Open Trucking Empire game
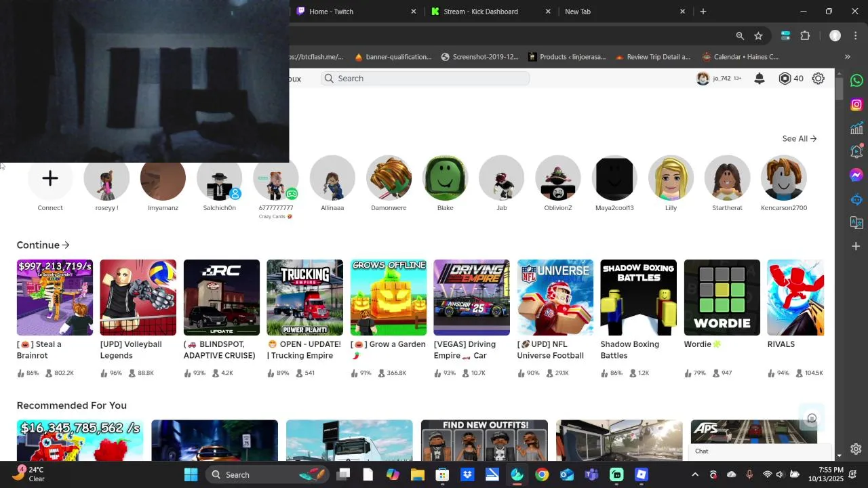This screenshot has height=488, width=868. point(305,298)
